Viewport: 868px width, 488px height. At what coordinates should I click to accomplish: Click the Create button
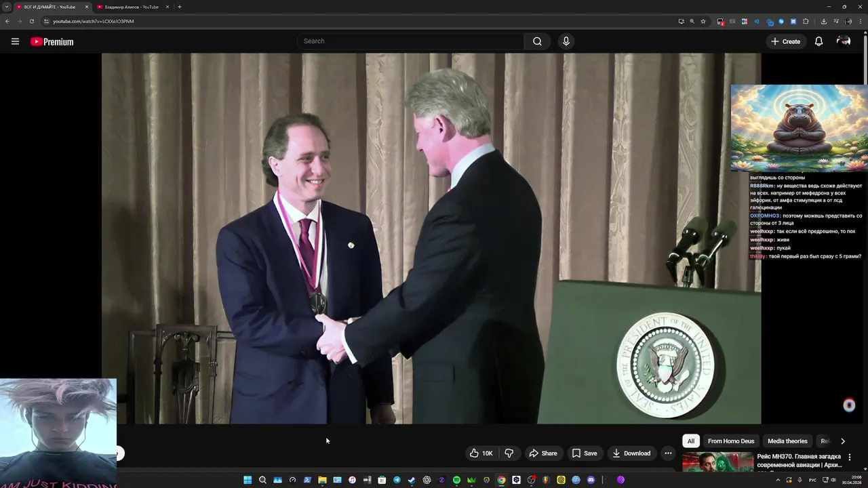tap(785, 41)
